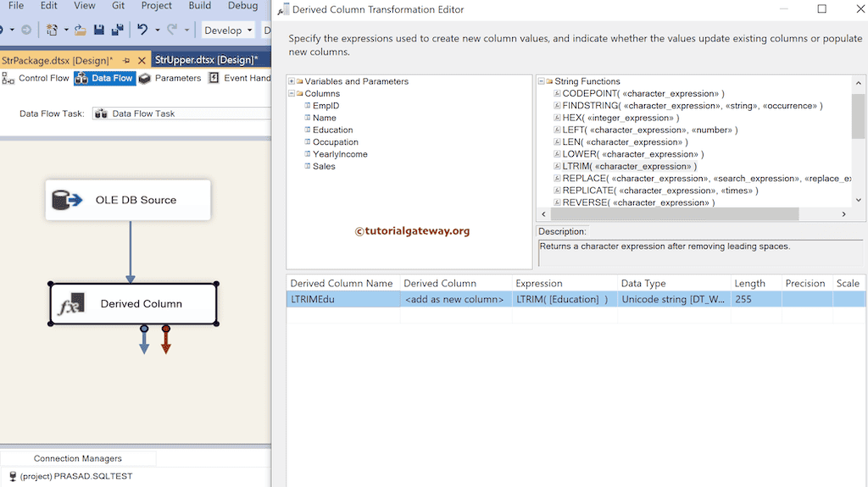Switch to the Data Flow tab

(x=104, y=79)
